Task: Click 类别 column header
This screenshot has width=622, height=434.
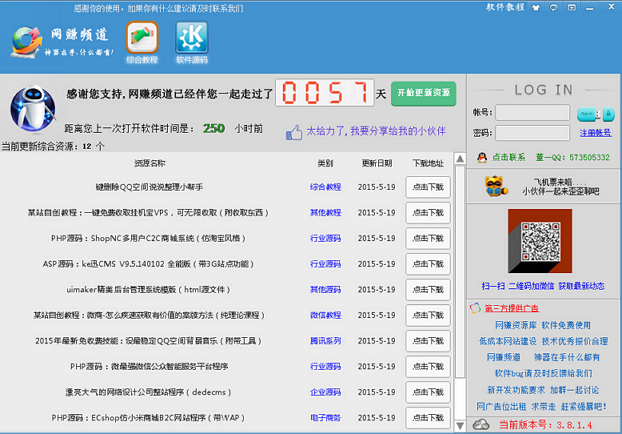Action: (325, 163)
